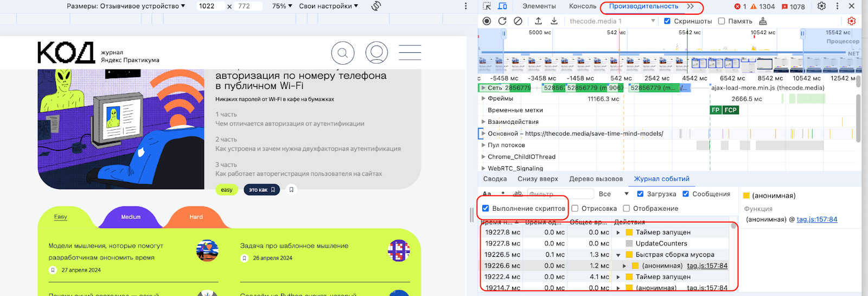Open Снизу вверх tab
Screen dimensions: 868x296
(538, 179)
